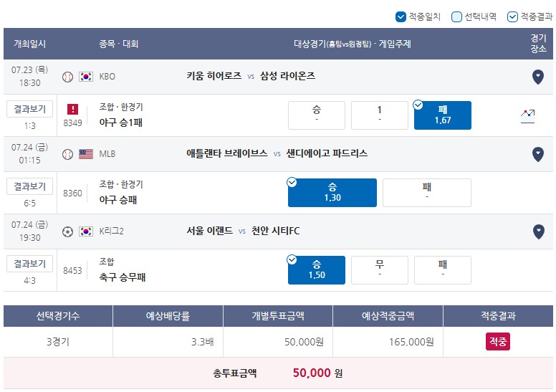Open 결과보기 for the 1:3 game
The height and width of the screenshot is (392, 556).
click(x=30, y=109)
